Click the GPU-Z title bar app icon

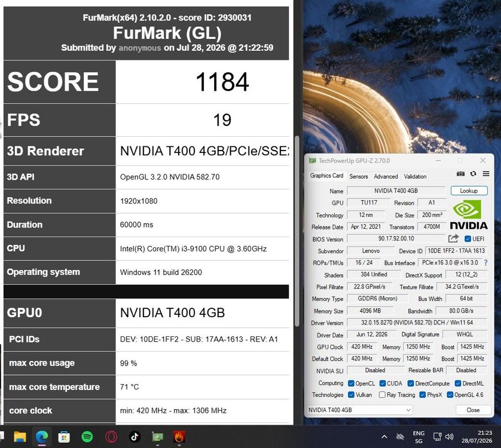point(312,161)
